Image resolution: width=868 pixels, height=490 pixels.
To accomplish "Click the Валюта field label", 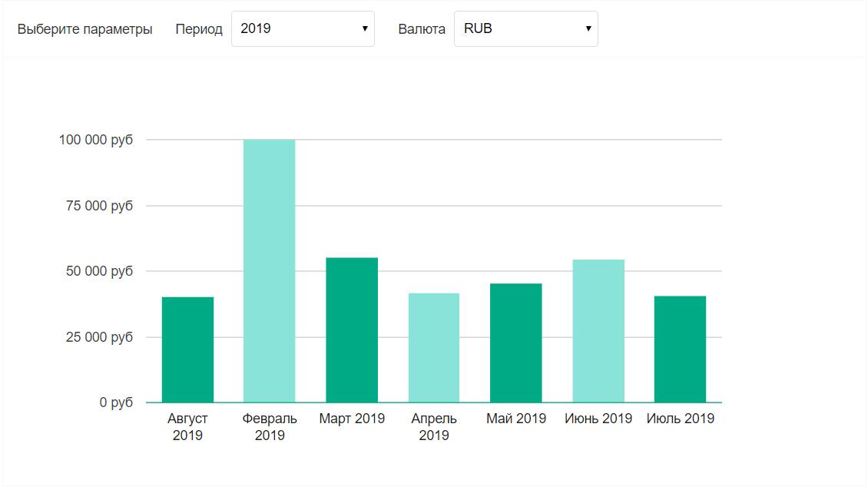I will (422, 29).
